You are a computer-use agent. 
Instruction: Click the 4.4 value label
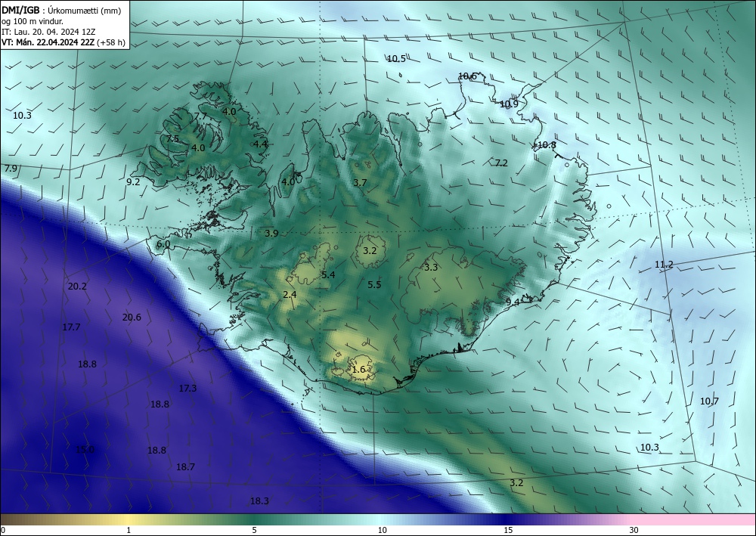click(260, 144)
